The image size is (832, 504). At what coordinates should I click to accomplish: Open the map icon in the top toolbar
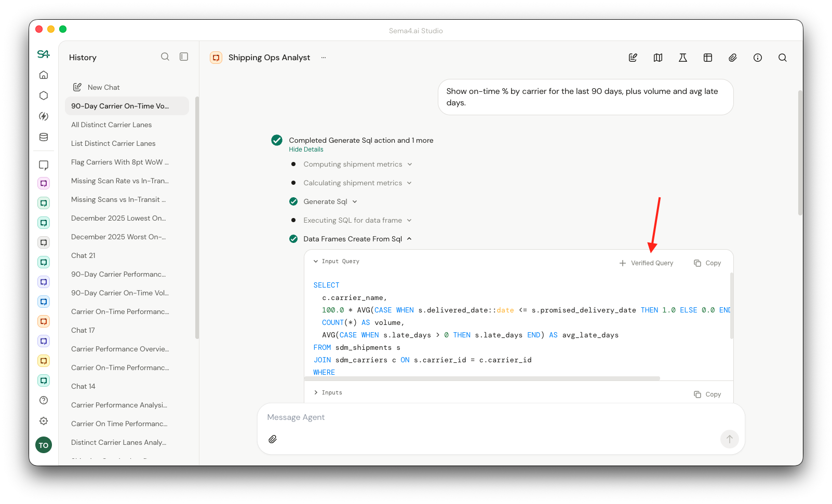click(x=657, y=58)
